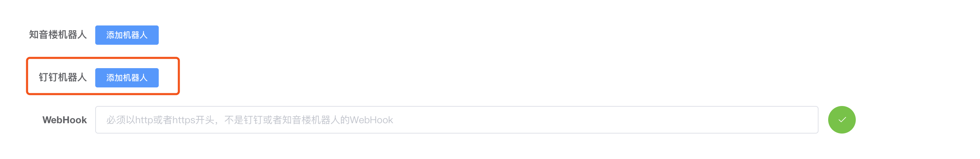This screenshot has width=980, height=159.
Task: Tap the white check icon on green
Action: [842, 120]
